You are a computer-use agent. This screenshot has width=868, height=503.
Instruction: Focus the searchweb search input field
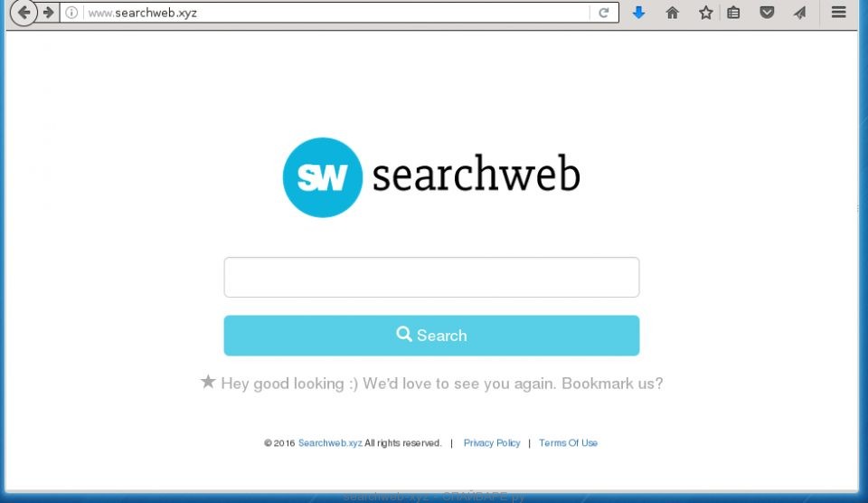431,277
